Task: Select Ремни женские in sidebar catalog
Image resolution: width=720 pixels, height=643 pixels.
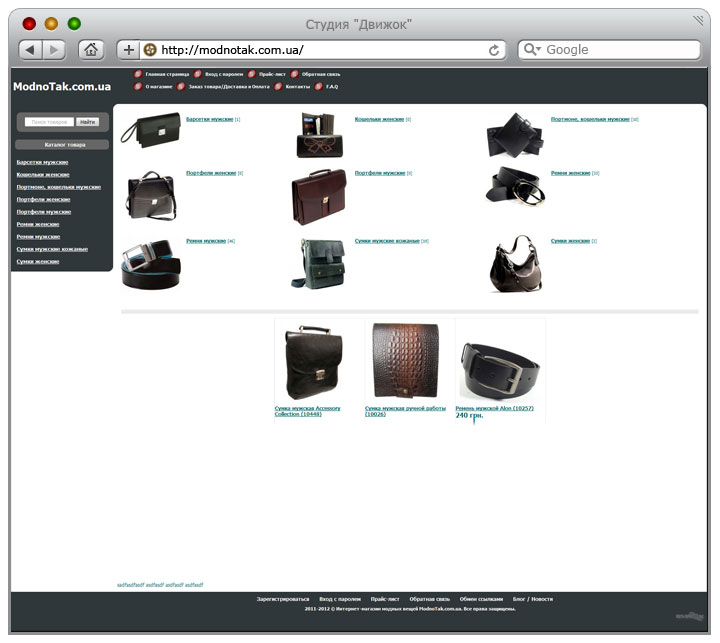Action: (x=38, y=224)
